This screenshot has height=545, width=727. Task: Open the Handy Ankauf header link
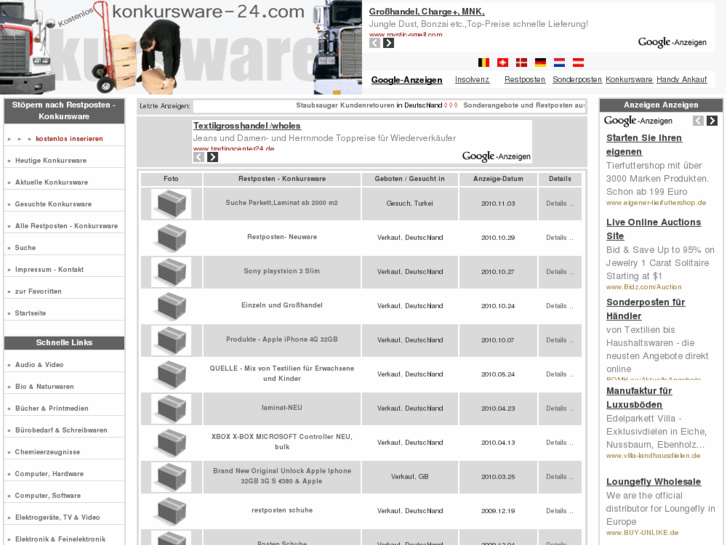click(x=682, y=80)
